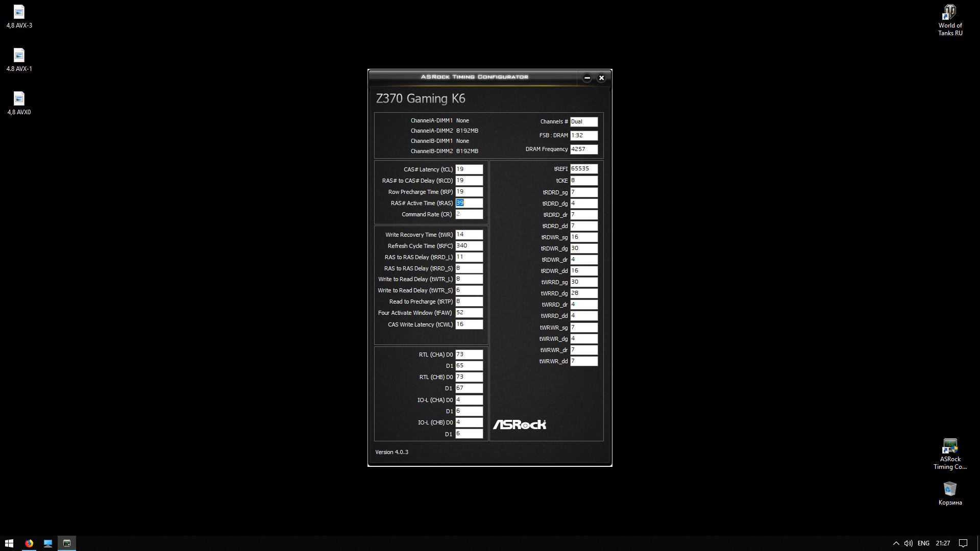Click the Four Activate Window (tFAW) field
This screenshot has width=980, height=551.
[469, 313]
